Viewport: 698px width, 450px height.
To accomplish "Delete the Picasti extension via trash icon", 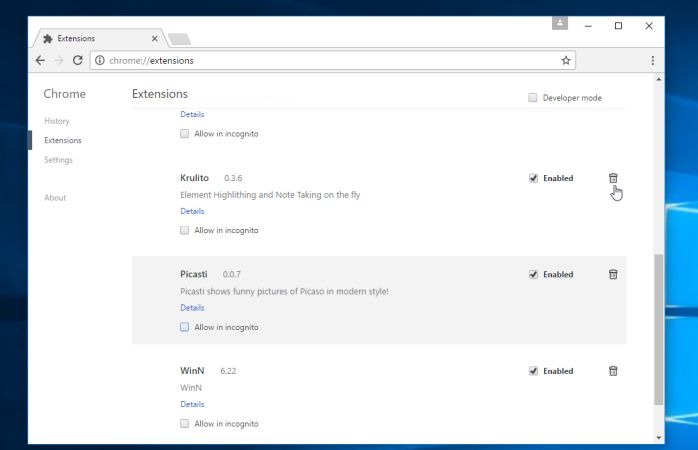I will tap(613, 274).
